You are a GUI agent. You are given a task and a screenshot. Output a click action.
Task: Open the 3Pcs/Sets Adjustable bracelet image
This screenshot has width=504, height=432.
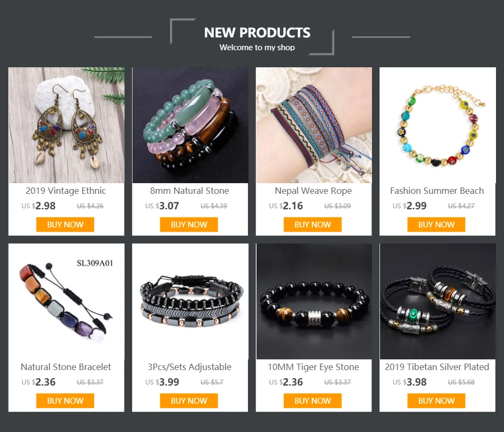190,301
